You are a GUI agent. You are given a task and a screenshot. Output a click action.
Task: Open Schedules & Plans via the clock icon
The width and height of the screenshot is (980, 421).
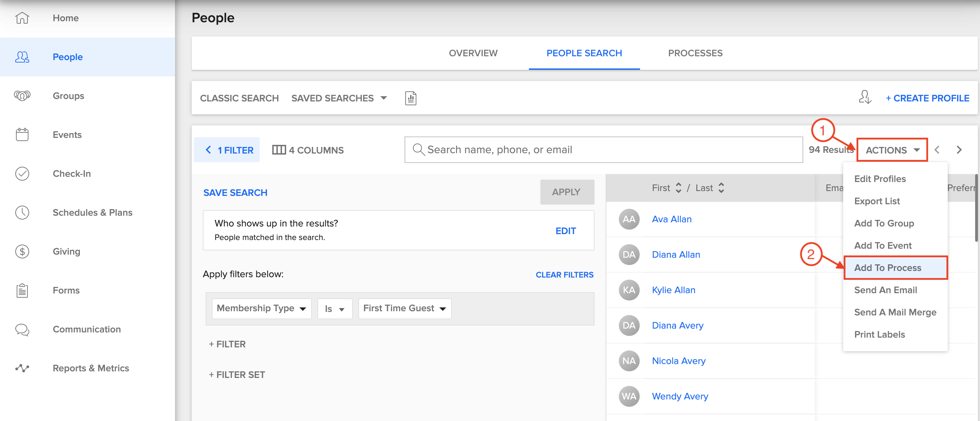point(22,212)
